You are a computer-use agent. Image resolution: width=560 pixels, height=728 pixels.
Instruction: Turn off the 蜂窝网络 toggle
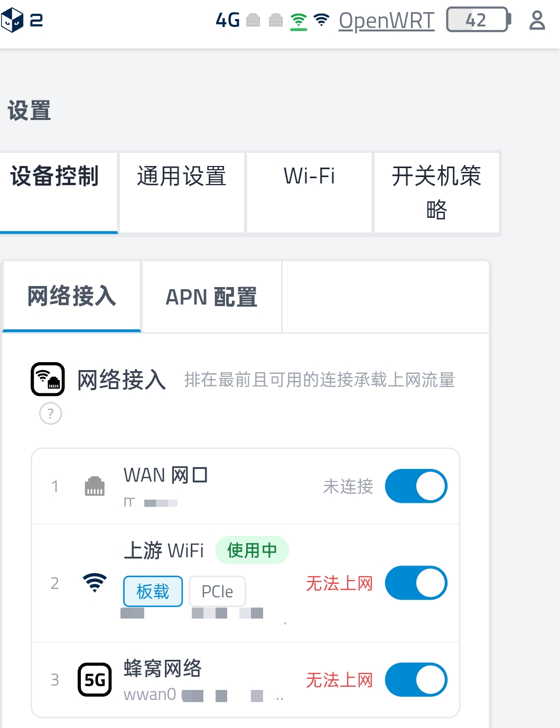[x=416, y=680]
